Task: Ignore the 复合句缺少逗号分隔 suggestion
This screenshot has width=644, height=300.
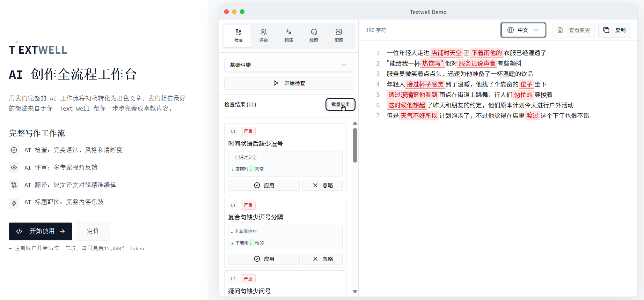Action: point(322,259)
